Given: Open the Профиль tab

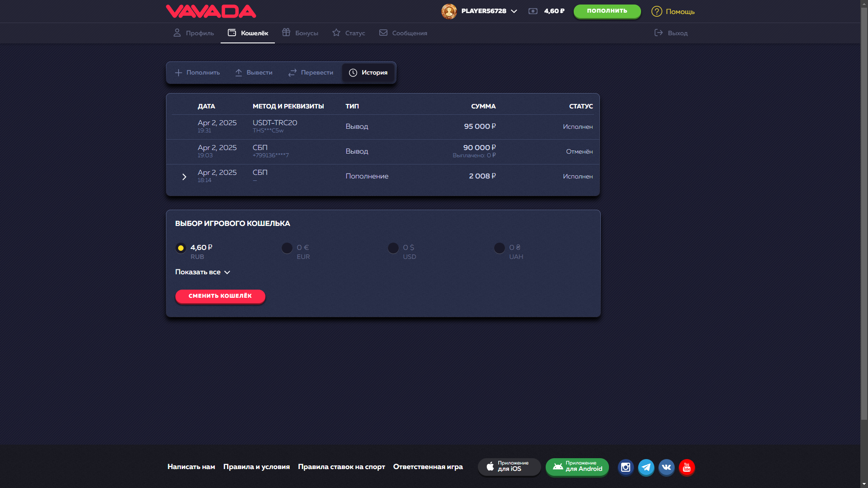Looking at the screenshot, I should tap(193, 33).
